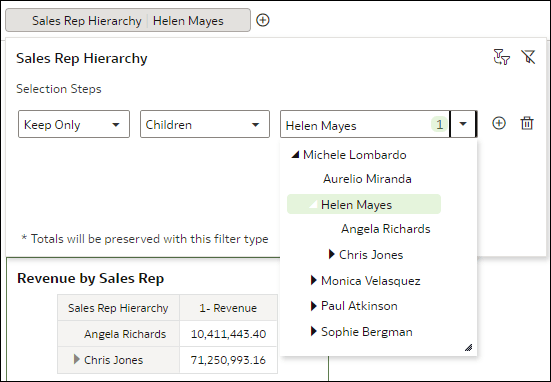Expand the Sophie Bergman node

[313, 331]
